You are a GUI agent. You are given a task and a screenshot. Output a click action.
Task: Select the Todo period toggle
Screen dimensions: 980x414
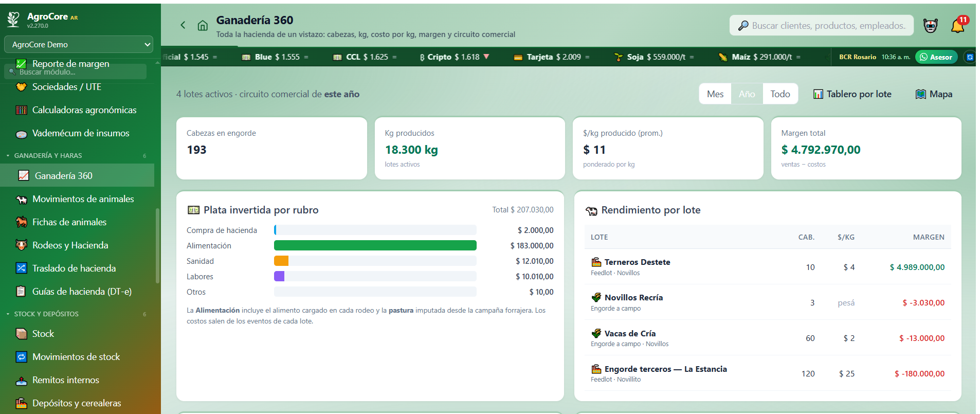pos(780,94)
